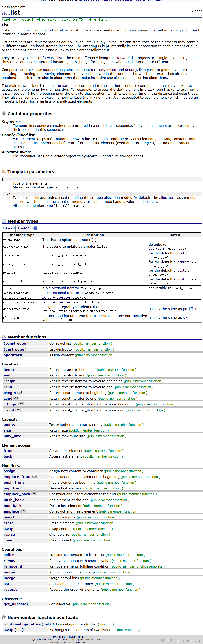Open the rend function link
The height and width of the screenshot is (644, 203).
(8, 387)
